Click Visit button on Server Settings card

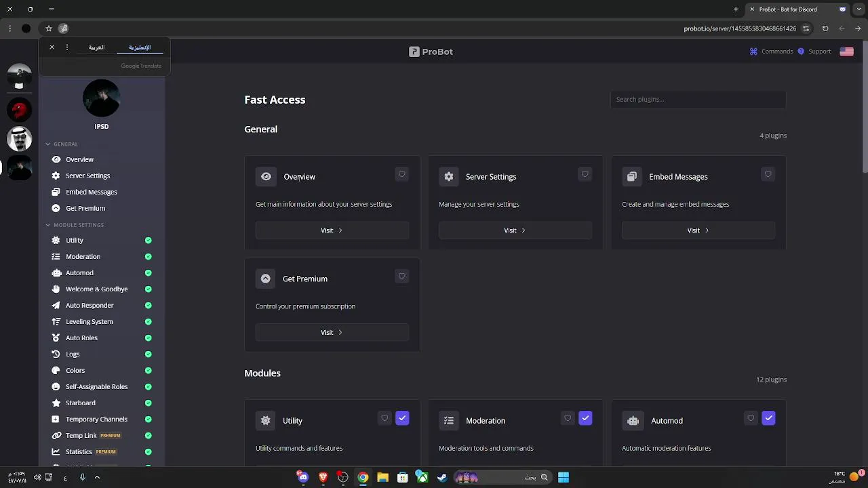click(515, 230)
